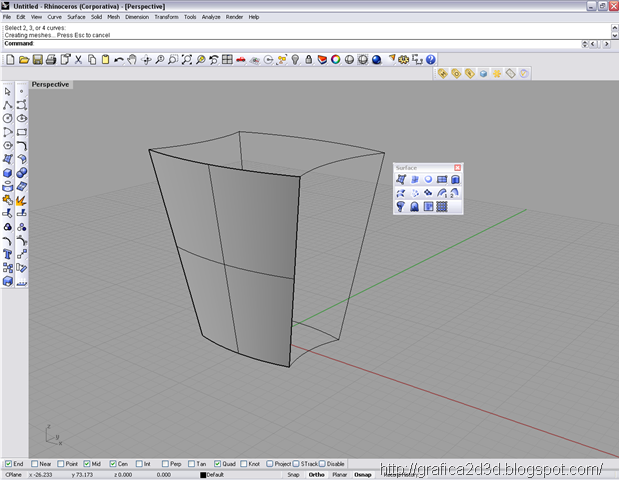
Task: Open the File menu
Action: (7, 17)
